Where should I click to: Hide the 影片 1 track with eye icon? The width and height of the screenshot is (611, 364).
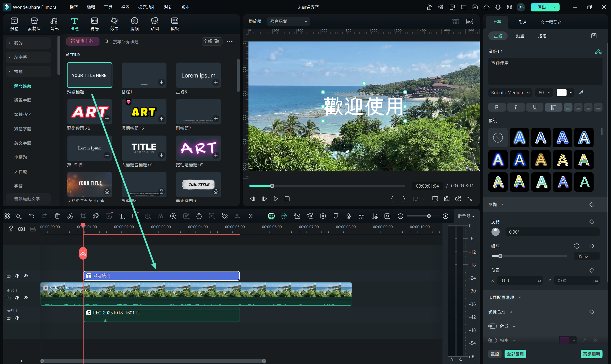click(x=26, y=297)
